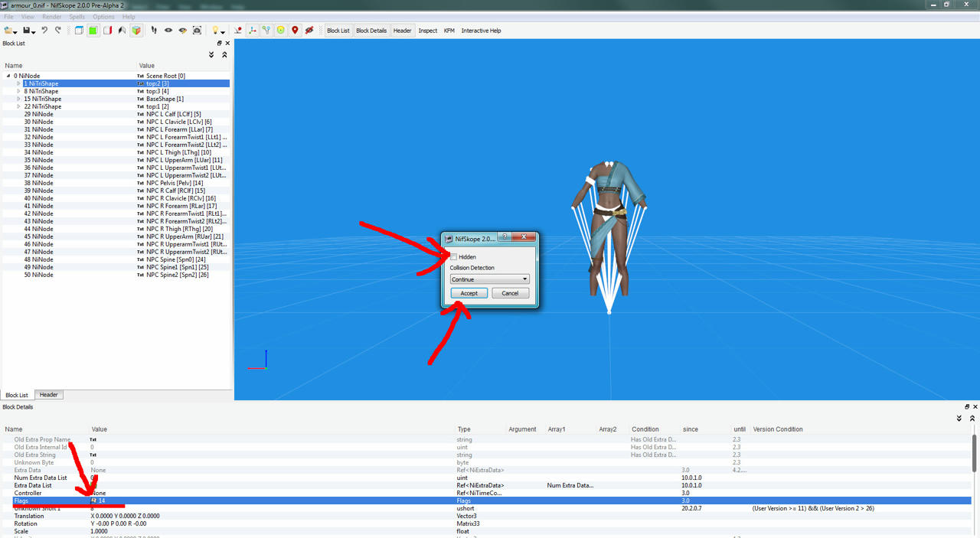The image size is (980, 538).
Task: Switch to the bottom Header tab
Action: click(49, 395)
